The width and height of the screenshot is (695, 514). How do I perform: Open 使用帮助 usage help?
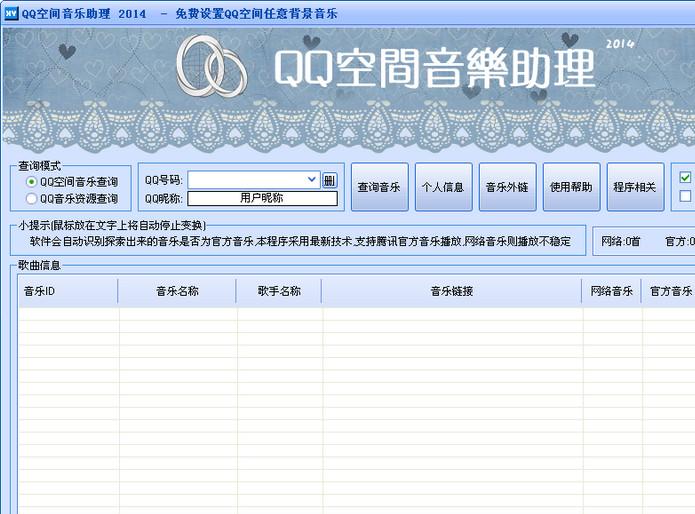pos(572,187)
